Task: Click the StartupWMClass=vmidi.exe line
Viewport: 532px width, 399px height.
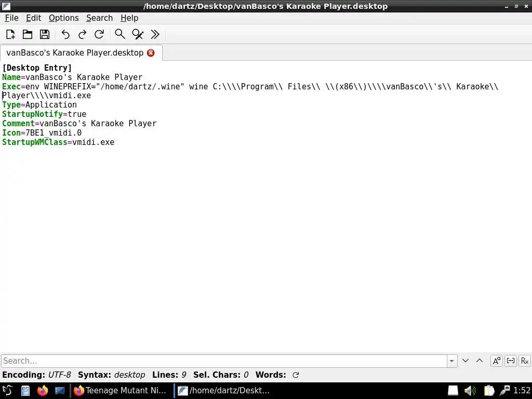Action: [58, 142]
